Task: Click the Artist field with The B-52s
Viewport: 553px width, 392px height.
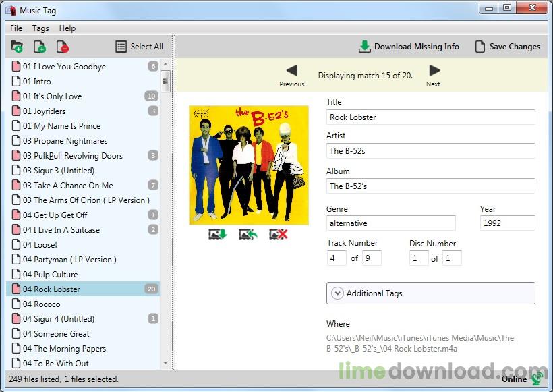Action: tap(431, 151)
